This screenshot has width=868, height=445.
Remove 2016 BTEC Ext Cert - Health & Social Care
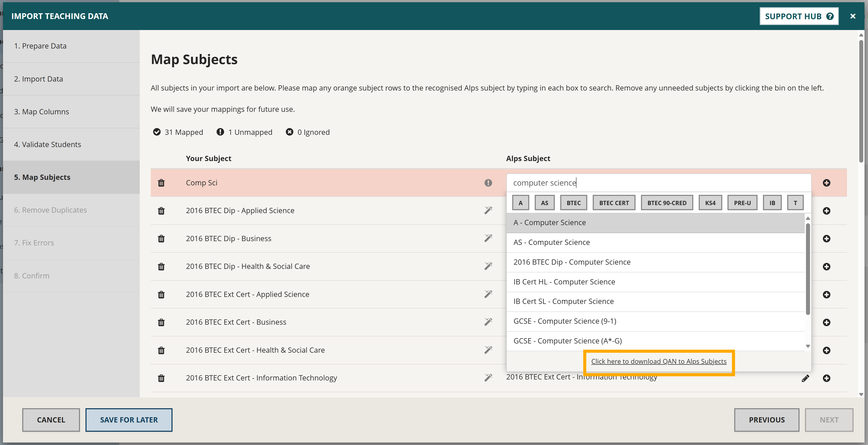(x=161, y=350)
